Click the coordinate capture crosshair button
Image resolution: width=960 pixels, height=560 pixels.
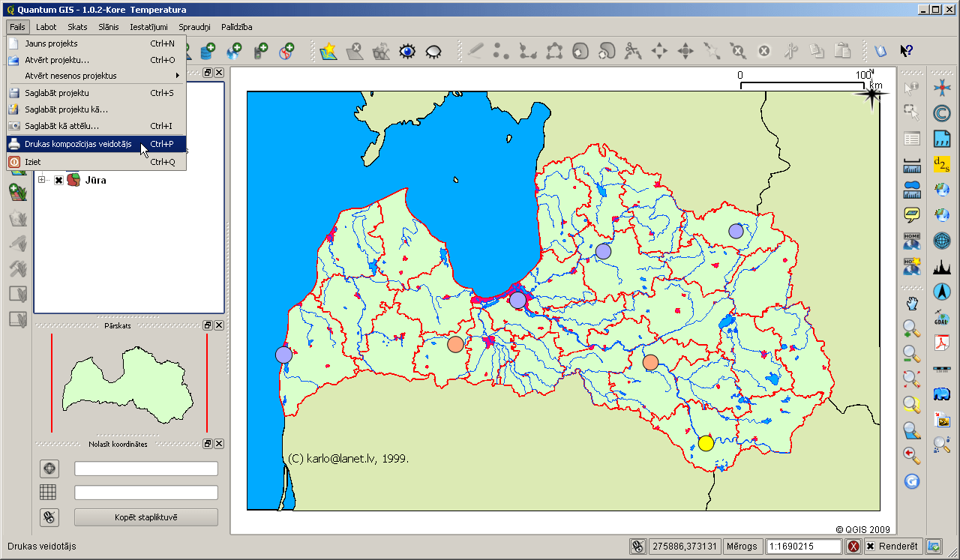click(x=49, y=469)
